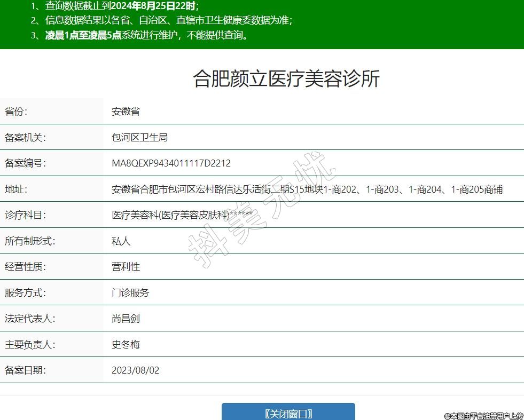The width and height of the screenshot is (524, 420).
Task: Click the 安徽省 province value
Action: point(126,112)
